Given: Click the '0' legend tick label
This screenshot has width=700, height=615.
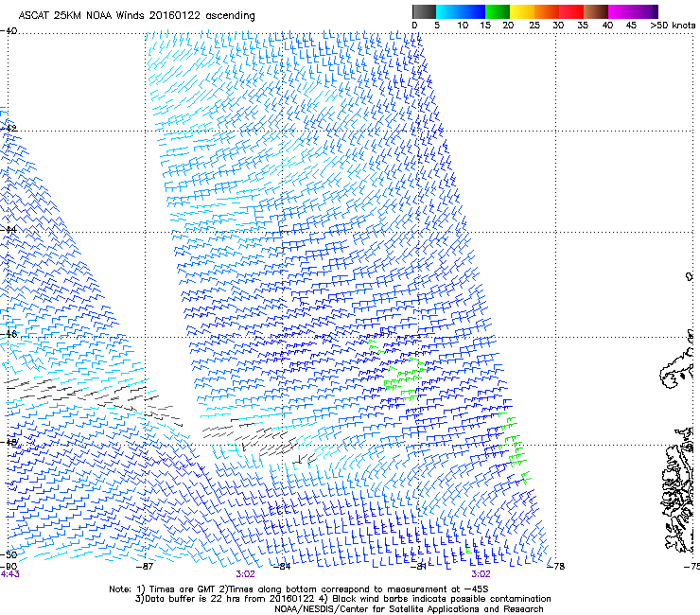Looking at the screenshot, I should coord(414,26).
